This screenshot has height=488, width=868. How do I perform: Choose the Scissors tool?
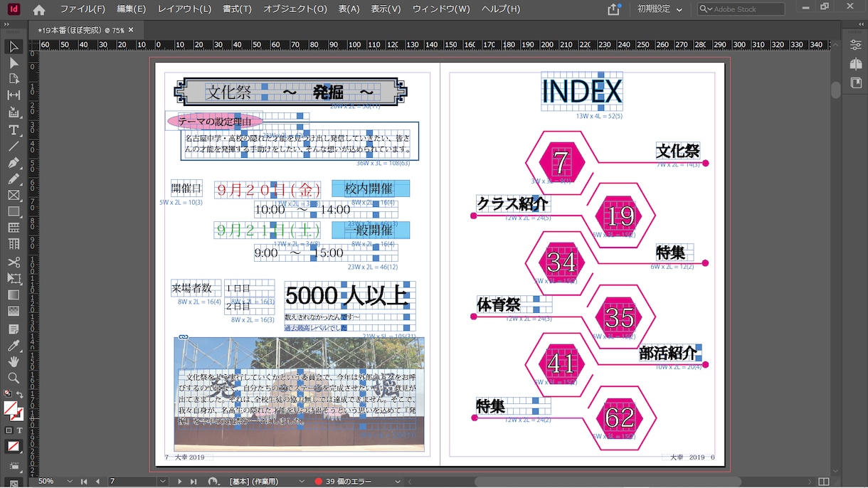pyautogui.click(x=14, y=262)
